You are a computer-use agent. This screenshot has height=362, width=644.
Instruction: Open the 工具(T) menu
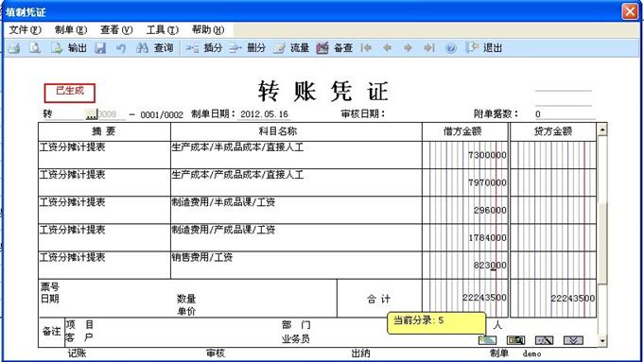click(163, 29)
